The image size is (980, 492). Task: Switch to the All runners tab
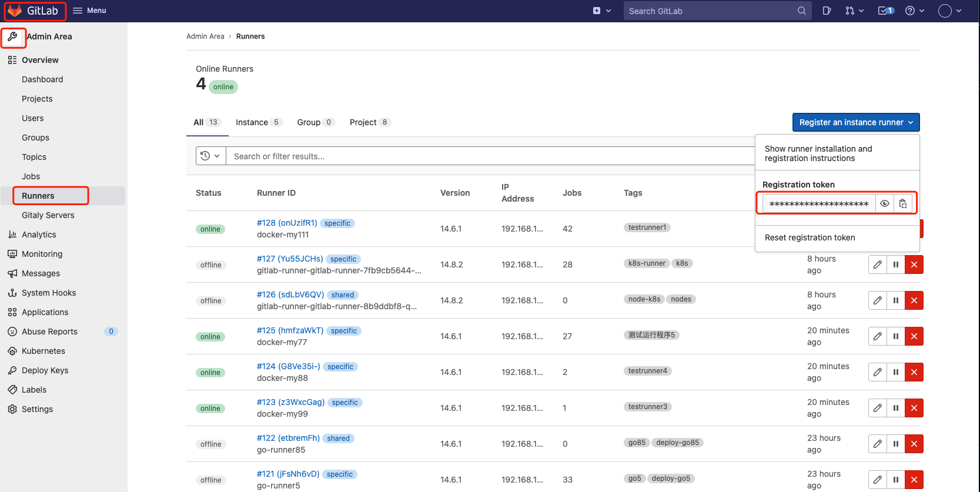click(x=207, y=122)
